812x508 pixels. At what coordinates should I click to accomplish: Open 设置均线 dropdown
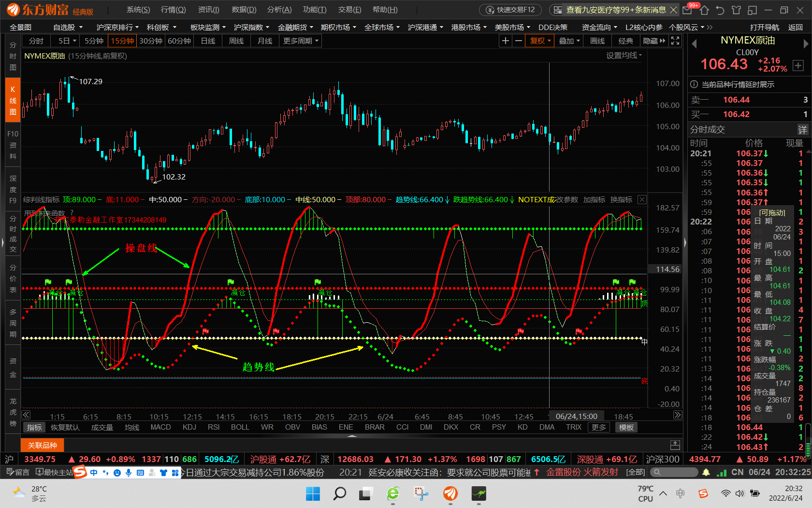(x=624, y=56)
